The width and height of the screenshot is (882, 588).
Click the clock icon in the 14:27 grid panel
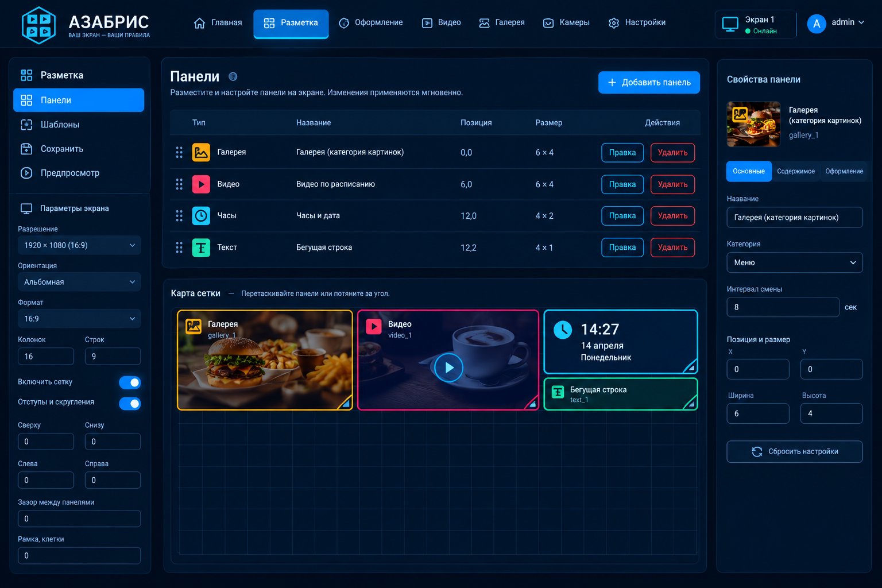[563, 330]
